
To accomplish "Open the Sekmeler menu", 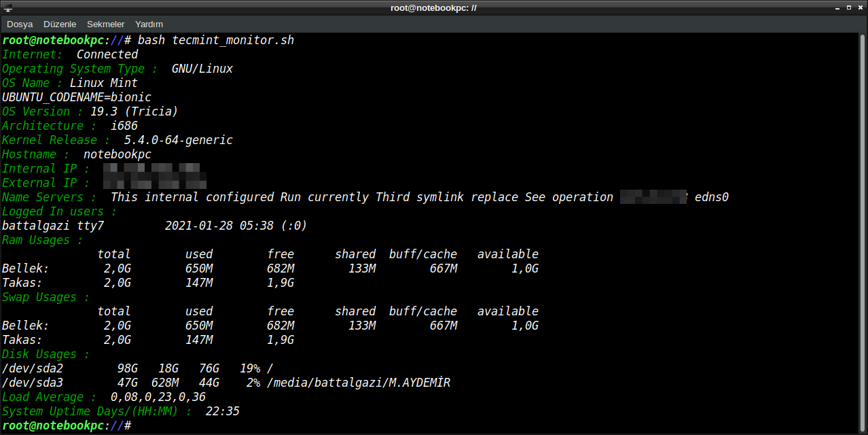I will point(105,24).
